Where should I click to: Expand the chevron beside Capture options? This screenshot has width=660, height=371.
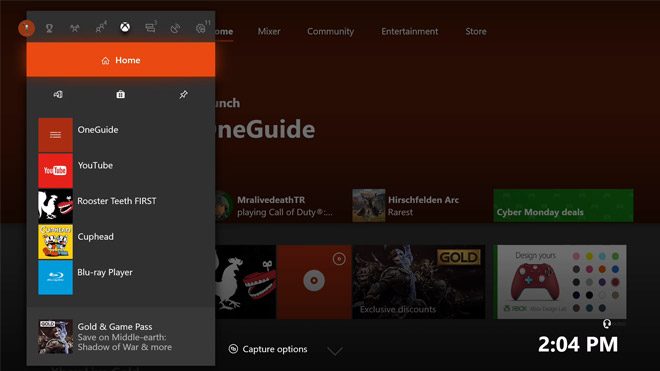pyautogui.click(x=335, y=351)
